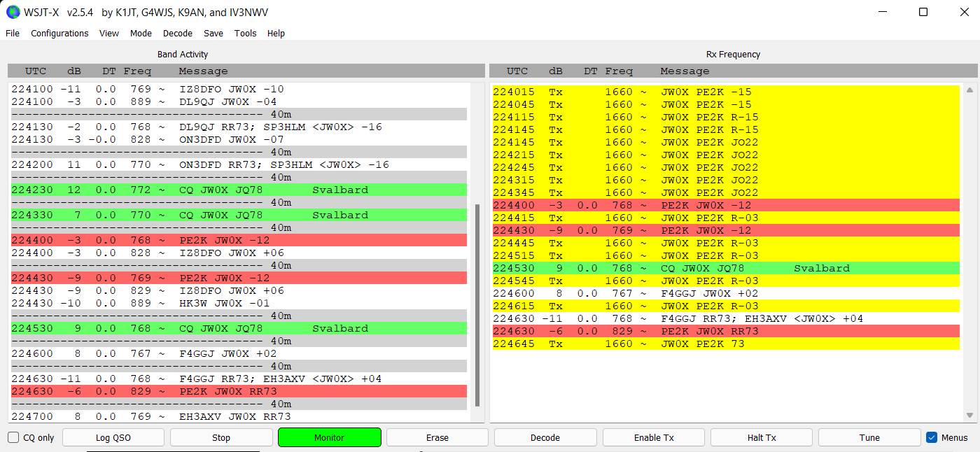Click the Rx Frequency scroll down arrow
This screenshot has width=980, height=452.
(969, 416)
